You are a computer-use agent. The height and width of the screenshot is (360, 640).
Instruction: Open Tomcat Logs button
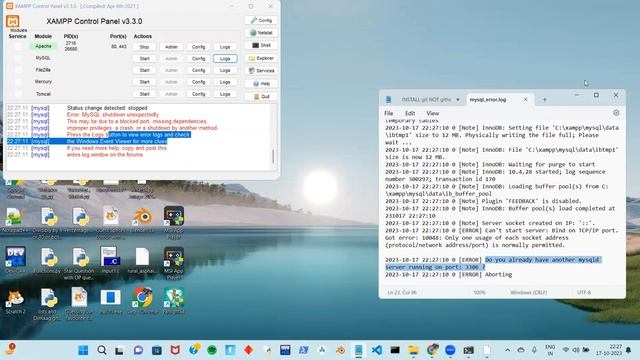pyautogui.click(x=225, y=94)
